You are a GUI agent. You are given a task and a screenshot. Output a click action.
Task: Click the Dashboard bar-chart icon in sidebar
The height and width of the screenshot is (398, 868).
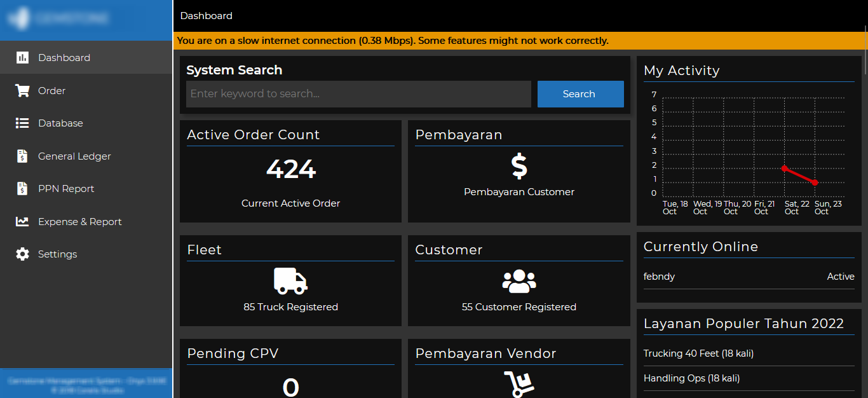[22, 58]
